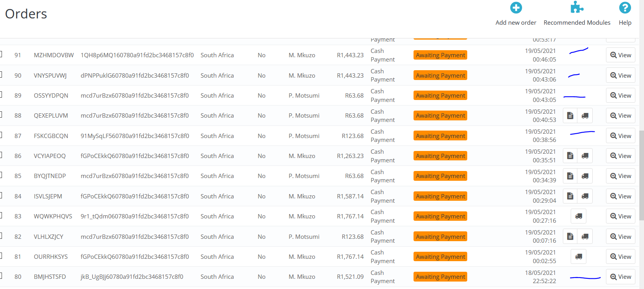Click the vertical page scrollbar

641,174
